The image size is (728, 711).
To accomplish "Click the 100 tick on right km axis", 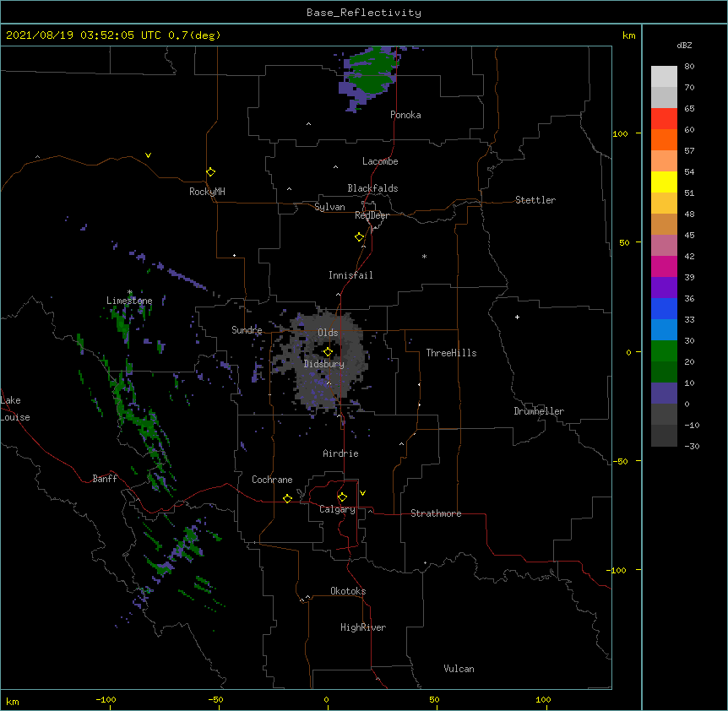I will pyautogui.click(x=620, y=133).
